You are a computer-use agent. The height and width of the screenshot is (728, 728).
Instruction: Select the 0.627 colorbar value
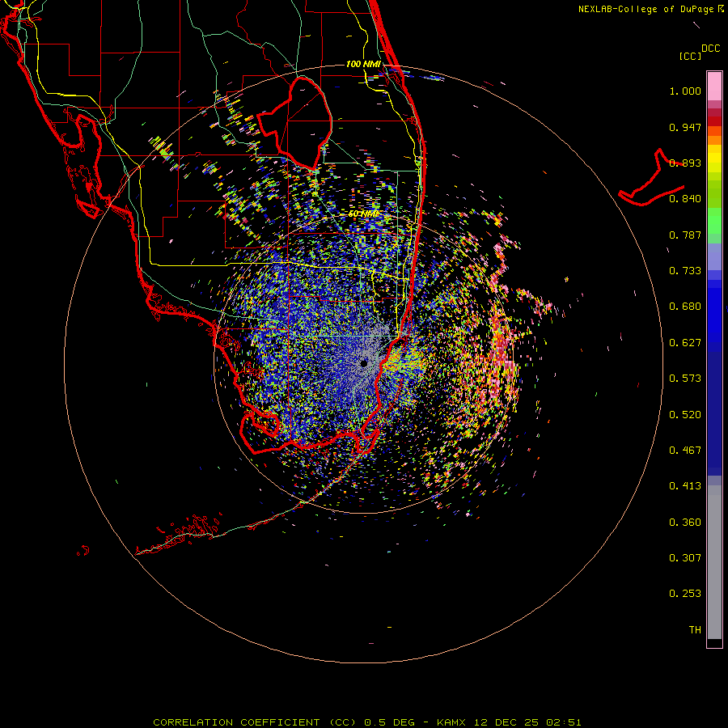click(x=685, y=343)
